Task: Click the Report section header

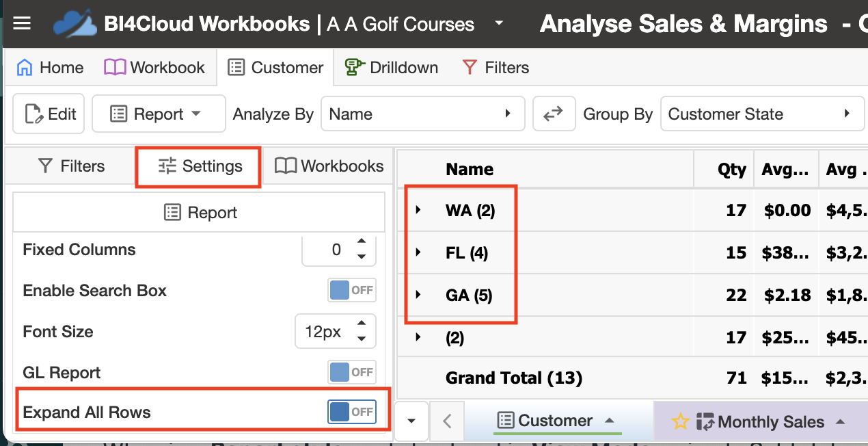Action: [199, 213]
